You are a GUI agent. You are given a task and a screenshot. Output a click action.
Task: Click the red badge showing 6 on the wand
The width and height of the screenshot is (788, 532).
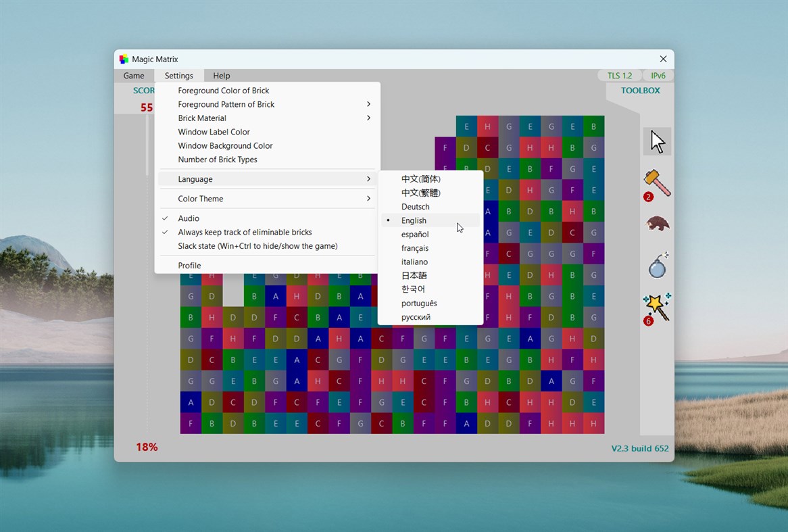pyautogui.click(x=648, y=321)
